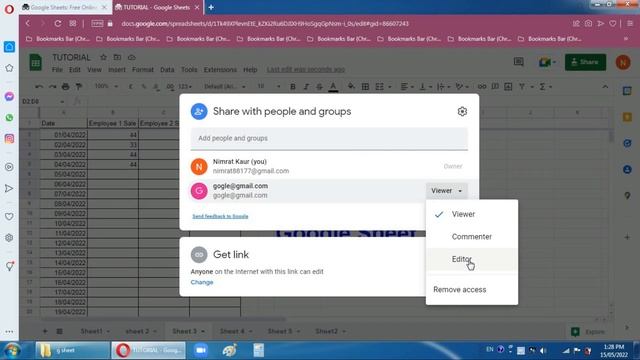Viewport: 640px width, 360px height.
Task: Open the functions sigma dropdown
Action: coord(545,87)
